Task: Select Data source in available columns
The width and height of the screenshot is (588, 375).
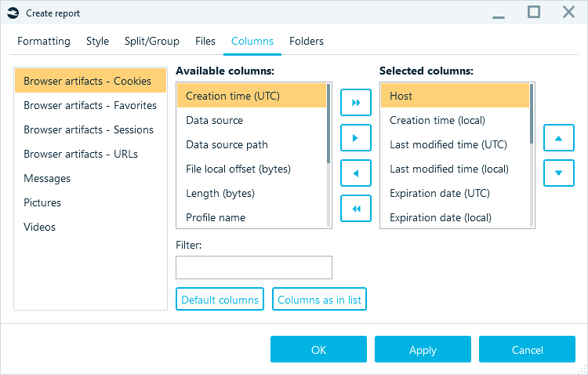Action: [x=251, y=120]
